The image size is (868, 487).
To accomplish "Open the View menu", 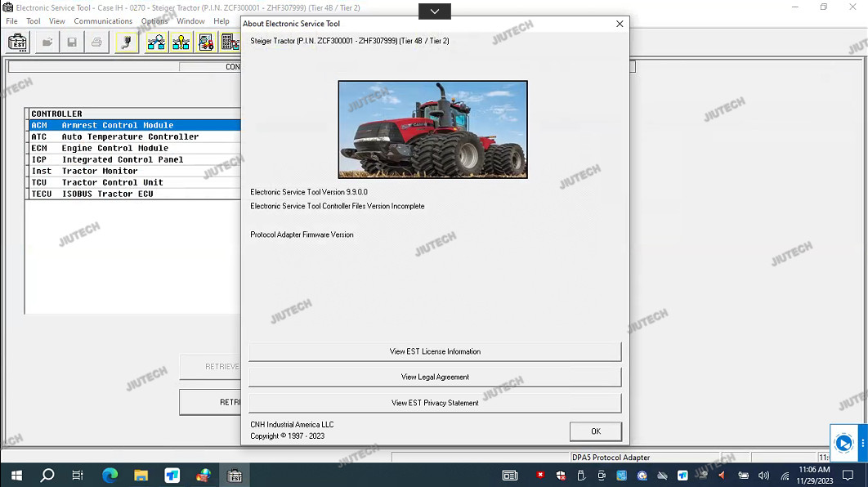I will pos(57,21).
